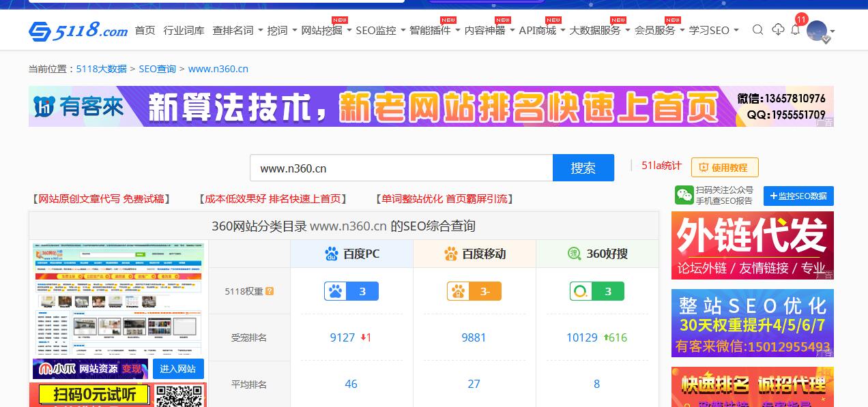Image resolution: width=868 pixels, height=407 pixels.
Task: Click the 平均排名 row label
Action: [249, 385]
